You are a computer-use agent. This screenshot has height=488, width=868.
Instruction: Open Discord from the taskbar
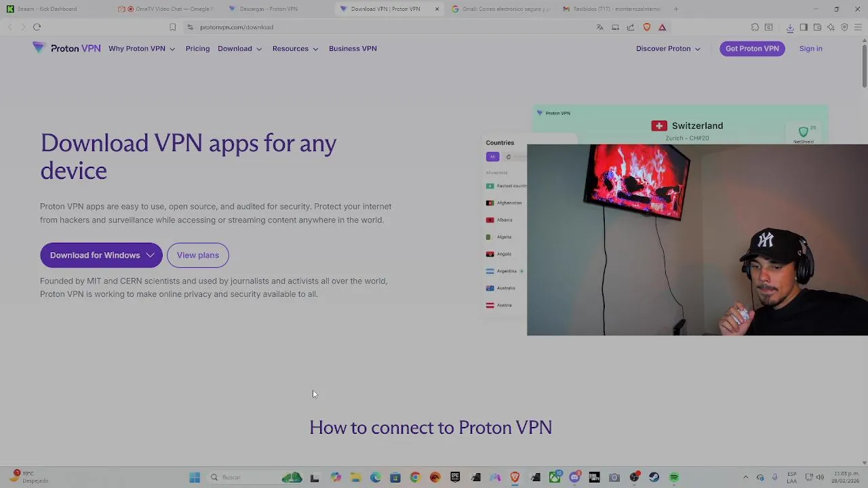click(x=575, y=477)
